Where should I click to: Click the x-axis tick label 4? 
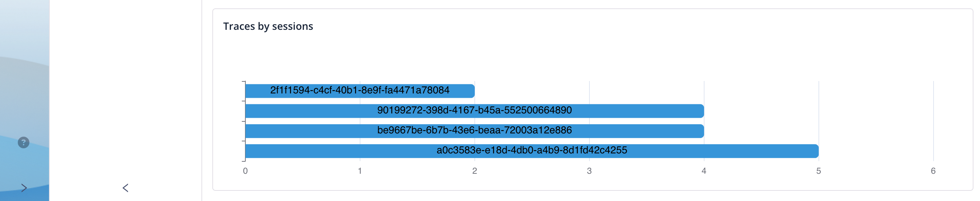704,171
